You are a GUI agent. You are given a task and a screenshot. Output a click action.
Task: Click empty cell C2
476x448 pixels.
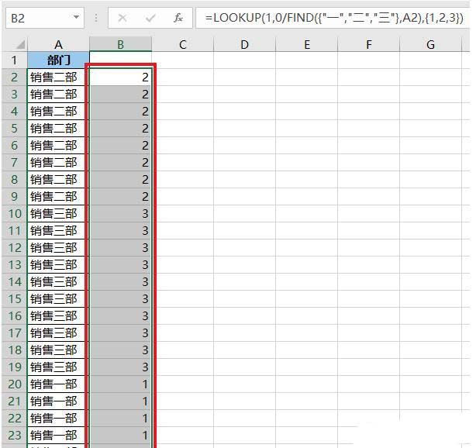[x=182, y=77]
